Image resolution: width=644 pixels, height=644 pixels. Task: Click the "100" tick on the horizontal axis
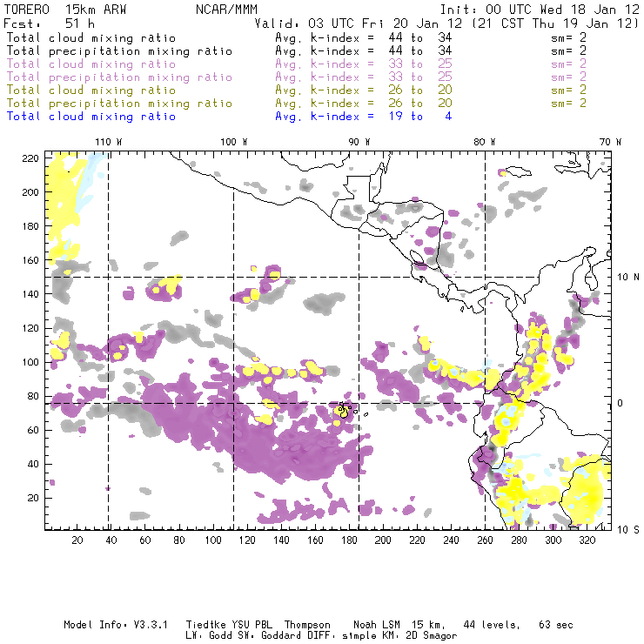pos(213,540)
